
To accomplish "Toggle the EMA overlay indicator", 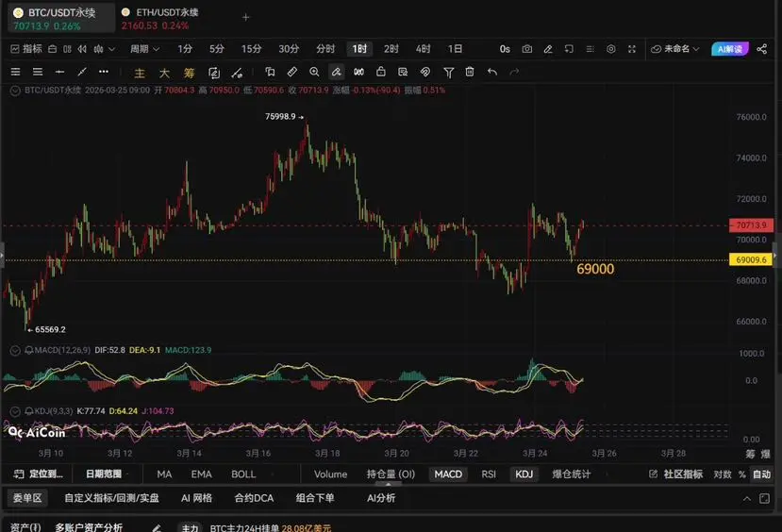I will [x=202, y=474].
